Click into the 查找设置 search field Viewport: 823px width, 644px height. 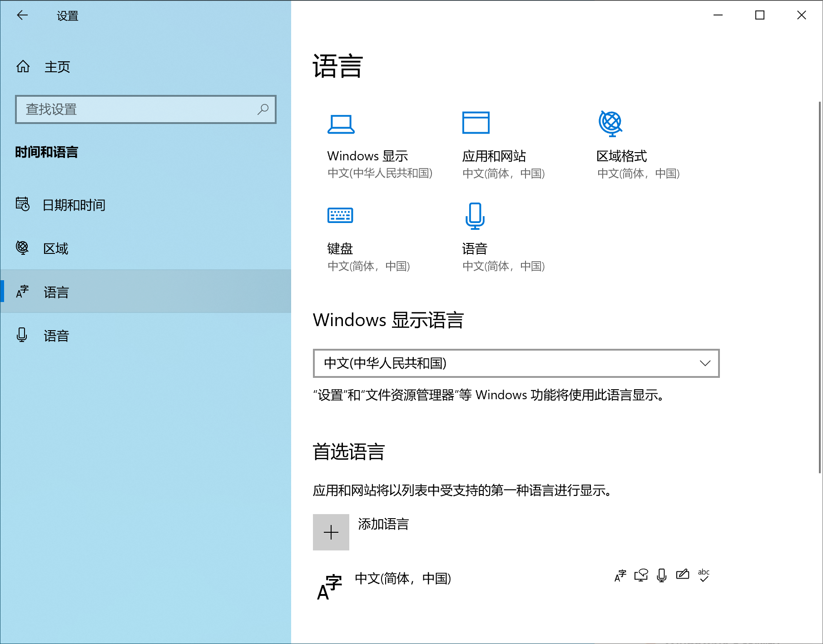click(136, 109)
